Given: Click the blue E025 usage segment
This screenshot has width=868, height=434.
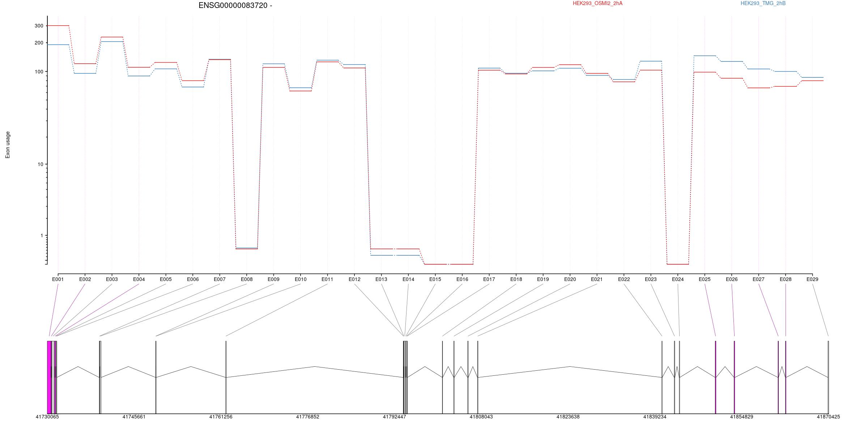Looking at the screenshot, I should (x=705, y=56).
